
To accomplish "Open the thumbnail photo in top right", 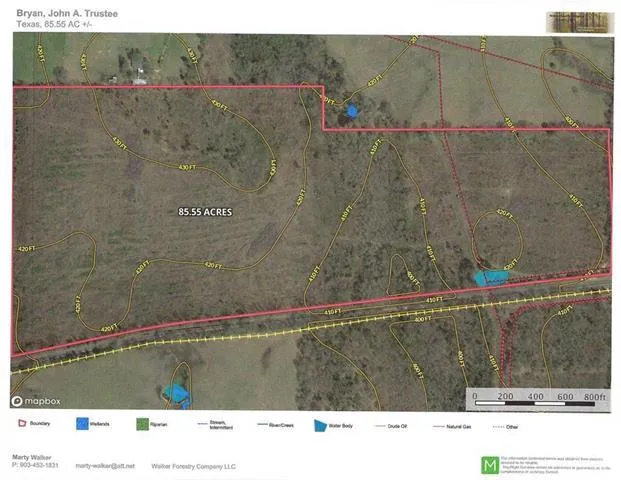I will pos(576,21).
